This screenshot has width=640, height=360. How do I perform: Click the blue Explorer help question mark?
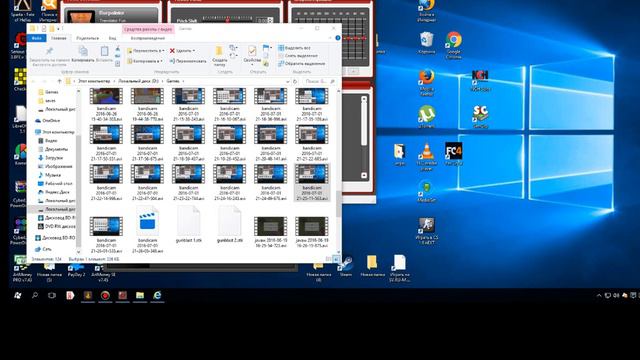[x=338, y=38]
